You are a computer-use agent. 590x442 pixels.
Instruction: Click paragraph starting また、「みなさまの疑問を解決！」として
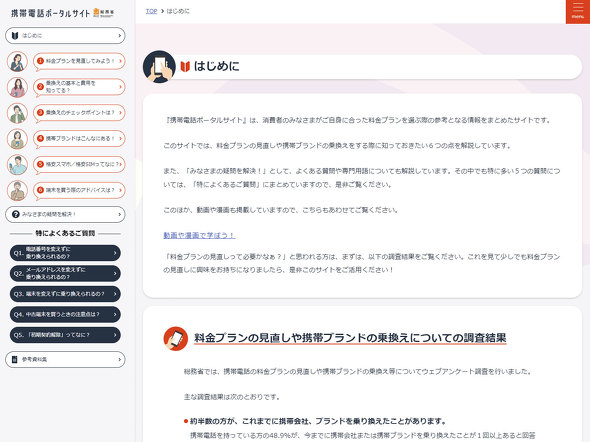pyautogui.click(x=362, y=178)
